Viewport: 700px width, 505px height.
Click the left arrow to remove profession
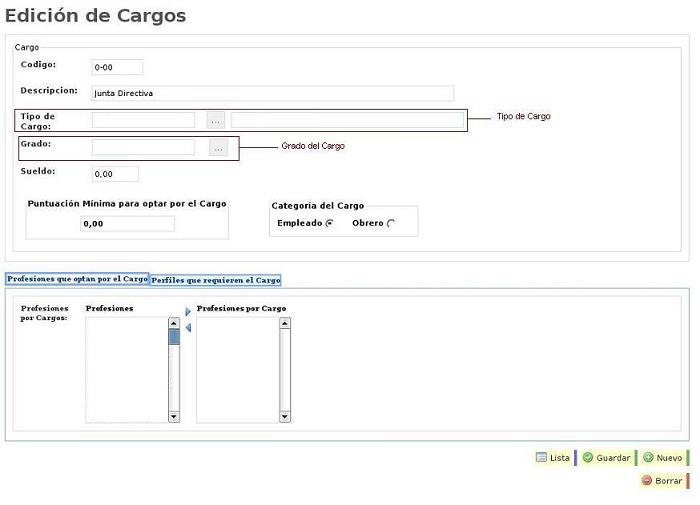click(x=188, y=327)
